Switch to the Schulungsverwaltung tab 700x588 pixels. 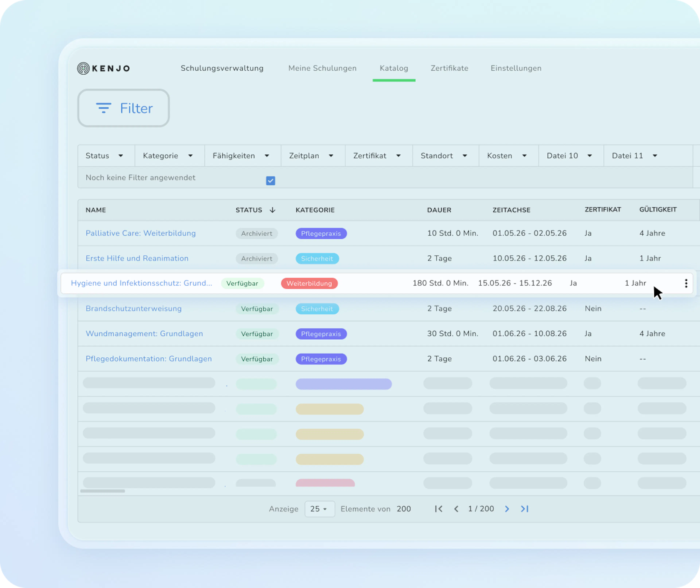pos(222,68)
